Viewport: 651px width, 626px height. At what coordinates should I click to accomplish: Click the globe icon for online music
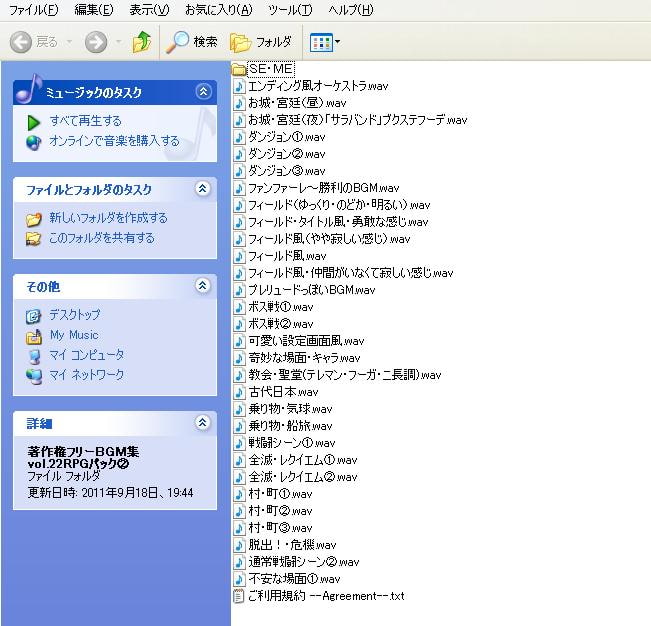pyautogui.click(x=34, y=142)
